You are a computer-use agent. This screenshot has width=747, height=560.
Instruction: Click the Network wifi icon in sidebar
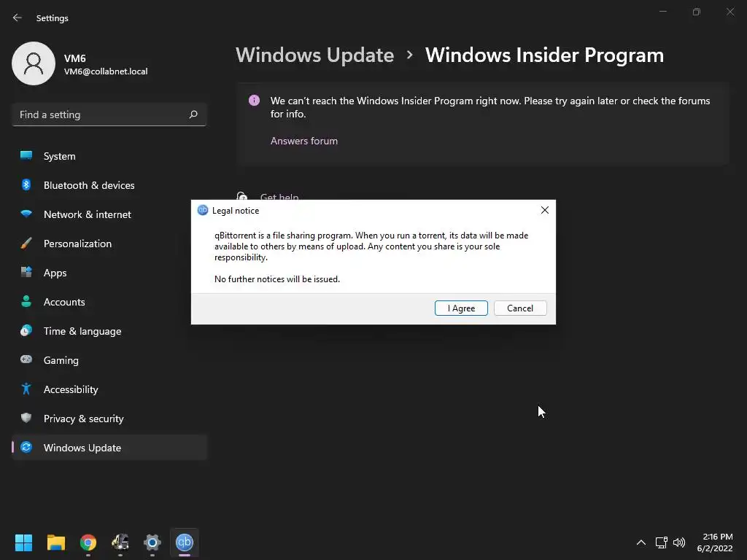point(26,214)
